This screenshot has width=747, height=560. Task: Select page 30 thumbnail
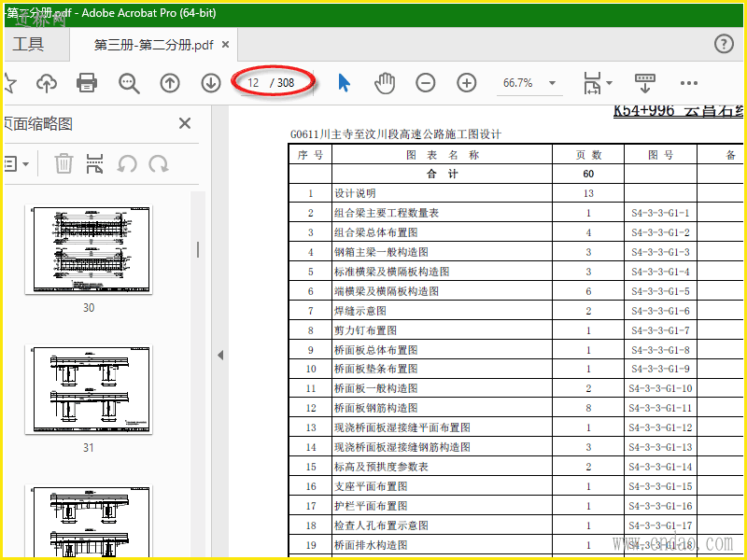(x=89, y=249)
